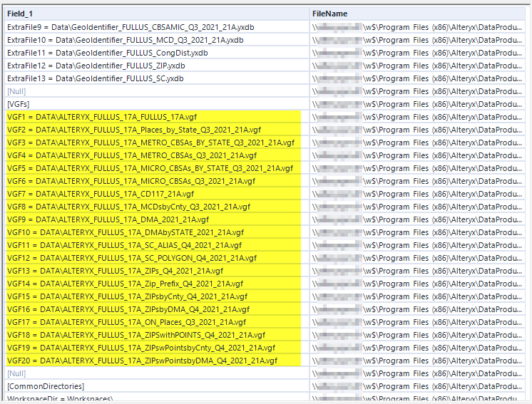
Task: Select VGF8 MCDsbyCnty cell
Action: (x=157, y=207)
